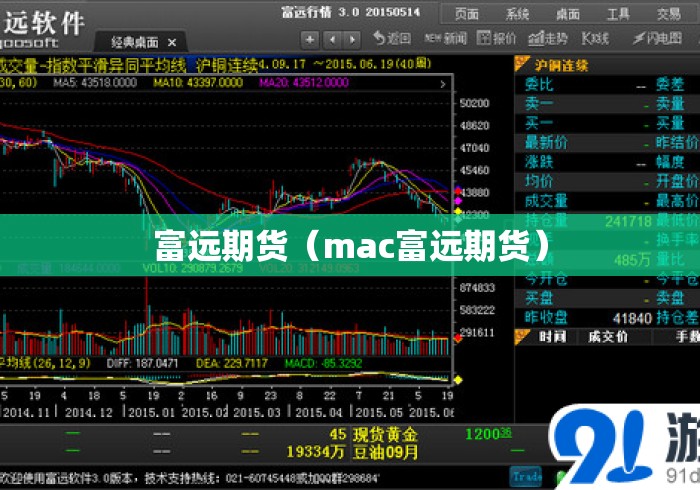
Task: Click the 最新价 row label
Action: 546,143
